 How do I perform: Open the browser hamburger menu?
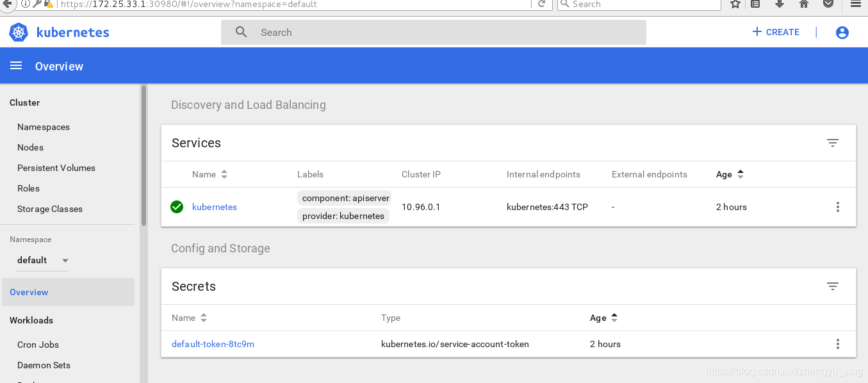856,4
